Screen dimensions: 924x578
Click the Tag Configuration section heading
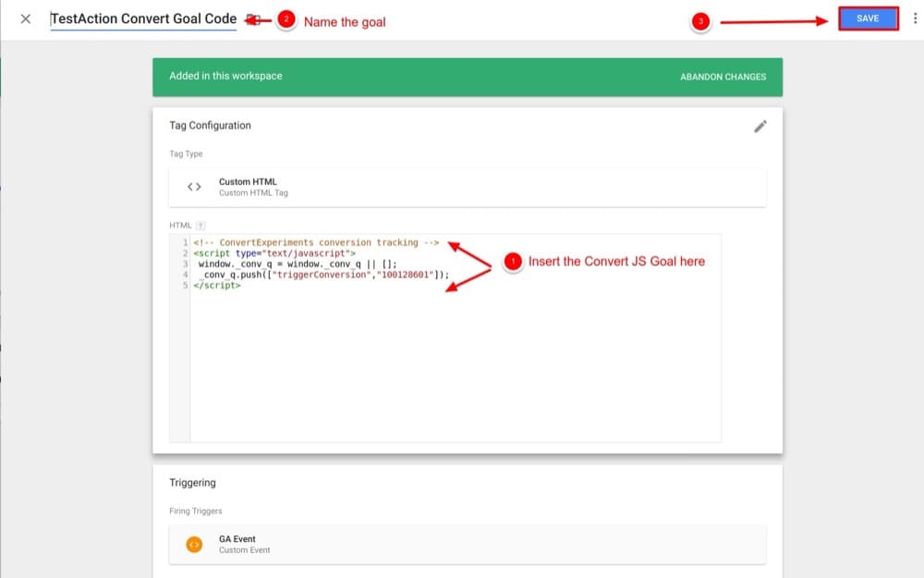pos(210,126)
